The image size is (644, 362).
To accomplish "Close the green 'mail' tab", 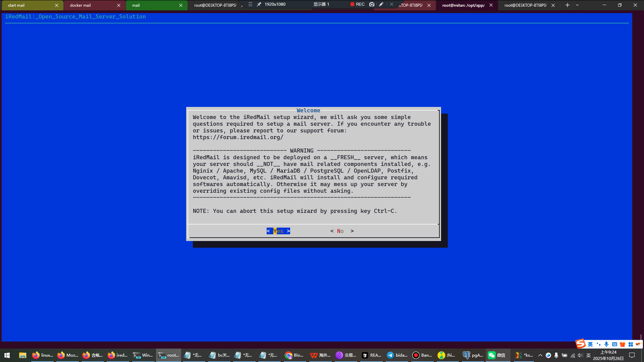I will pos(181,5).
